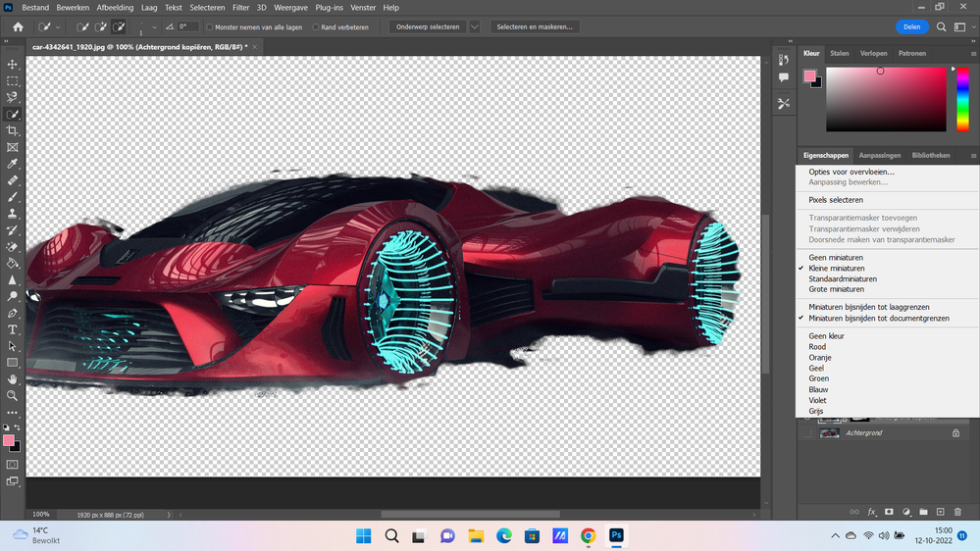Enable 'Monster nemen van alle lagen' checkbox
The height and width of the screenshot is (551, 980).
(211, 27)
